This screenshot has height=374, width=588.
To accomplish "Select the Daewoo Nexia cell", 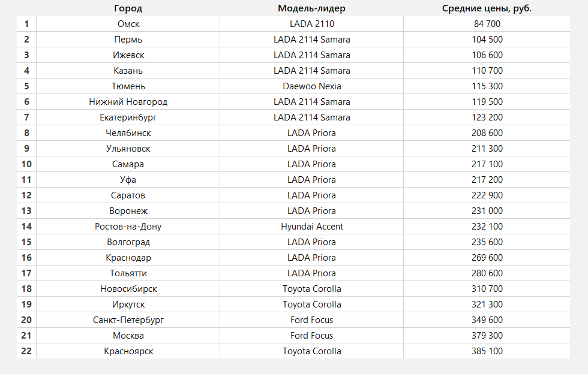I will [311, 86].
